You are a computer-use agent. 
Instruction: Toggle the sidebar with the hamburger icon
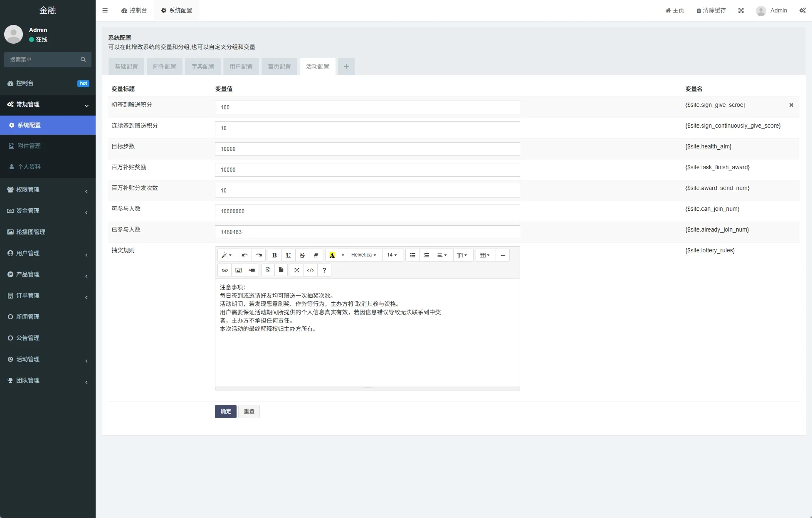(105, 10)
